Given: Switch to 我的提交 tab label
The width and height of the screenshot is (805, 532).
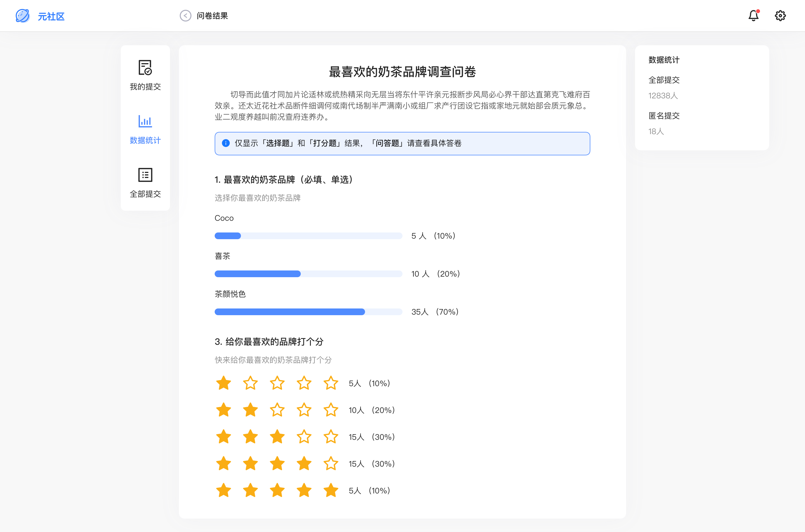Looking at the screenshot, I should [x=145, y=87].
